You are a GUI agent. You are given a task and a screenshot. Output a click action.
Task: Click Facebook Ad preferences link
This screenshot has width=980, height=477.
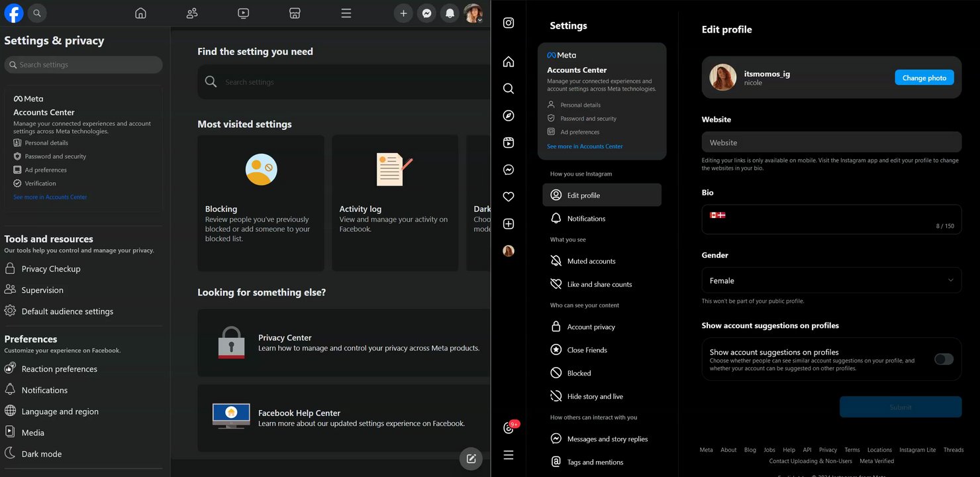40,170
